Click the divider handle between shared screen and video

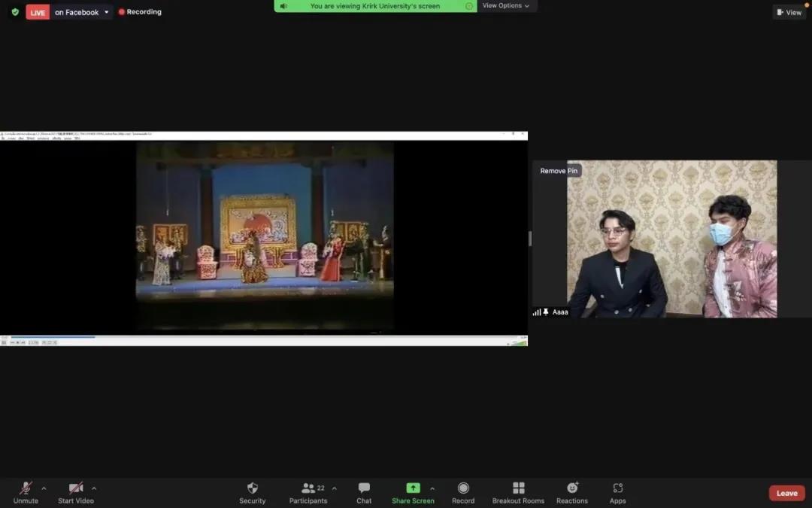click(530, 239)
